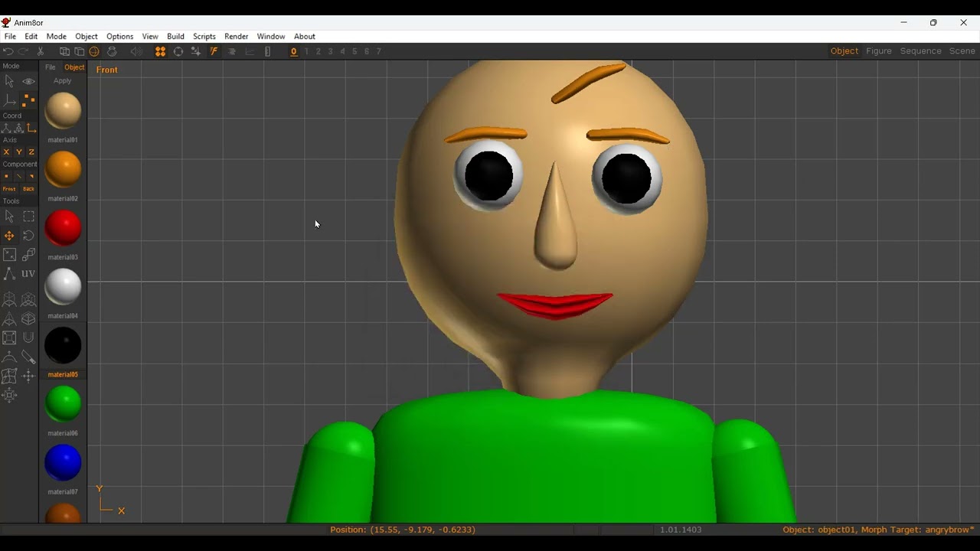Select the orange point-edit mode icon
Viewport: 980px width, 551px height.
tap(28, 100)
